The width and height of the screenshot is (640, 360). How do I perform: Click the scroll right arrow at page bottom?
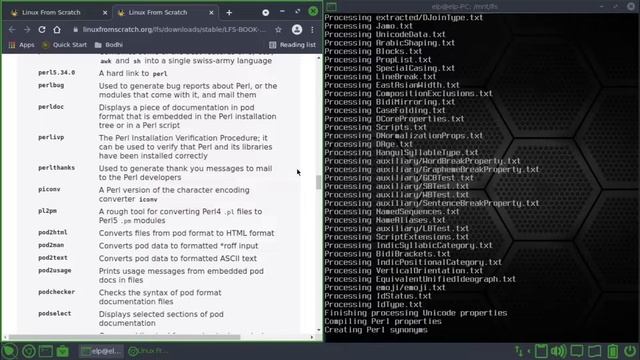point(312,337)
